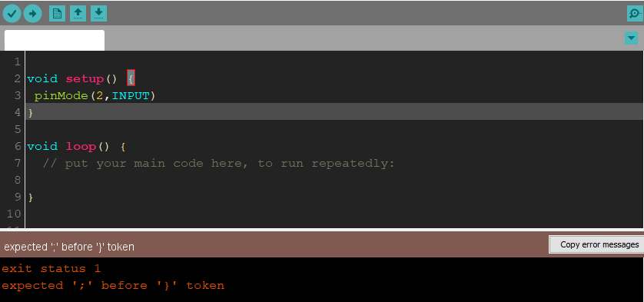This screenshot has height=302, width=644.
Task: Click the comment text on line 7
Action: (x=218, y=164)
